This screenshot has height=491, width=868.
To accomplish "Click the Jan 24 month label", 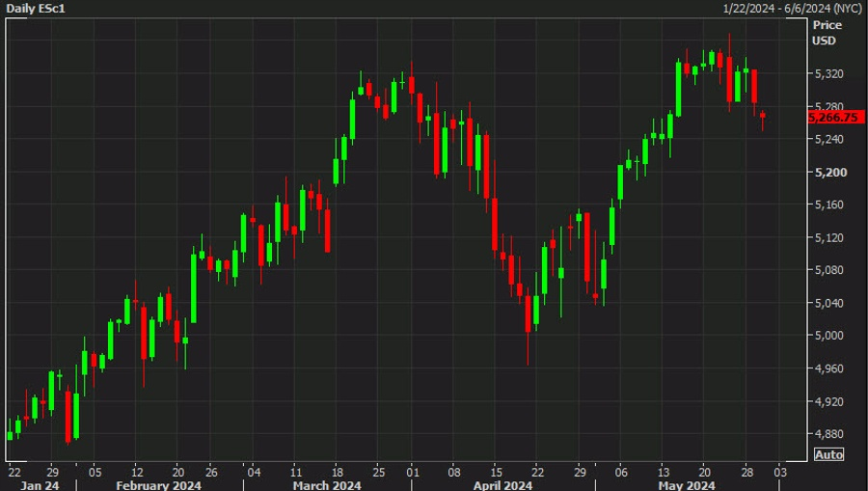I will click(40, 485).
